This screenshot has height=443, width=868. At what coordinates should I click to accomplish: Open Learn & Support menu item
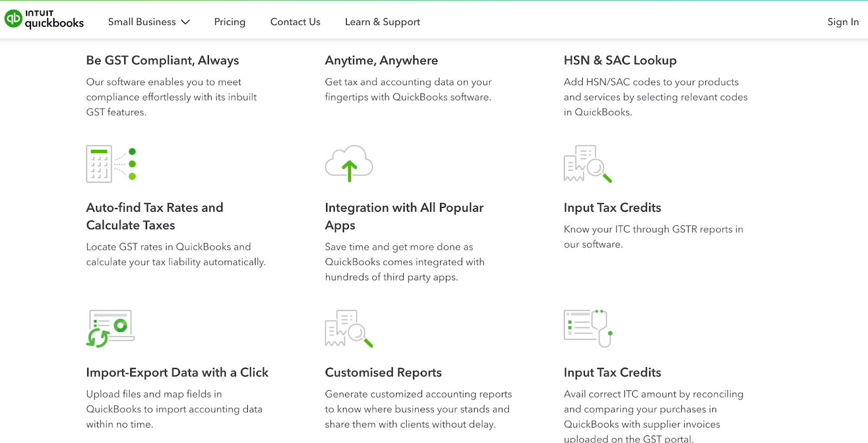click(382, 22)
